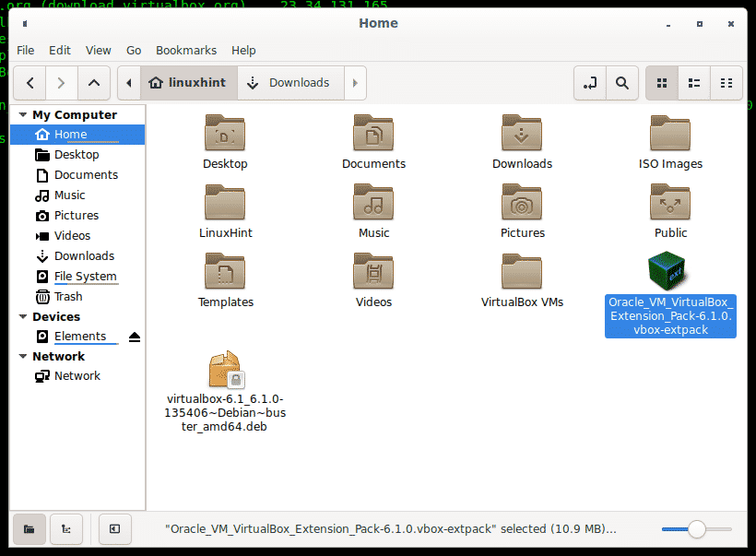Viewport: 756px width, 556px height.
Task: Select the Desktop folder icon
Action: tap(225, 133)
